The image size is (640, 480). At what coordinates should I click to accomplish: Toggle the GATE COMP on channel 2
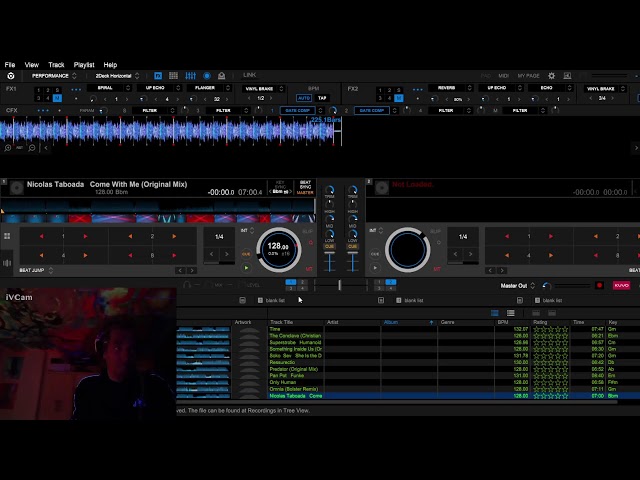(x=371, y=111)
